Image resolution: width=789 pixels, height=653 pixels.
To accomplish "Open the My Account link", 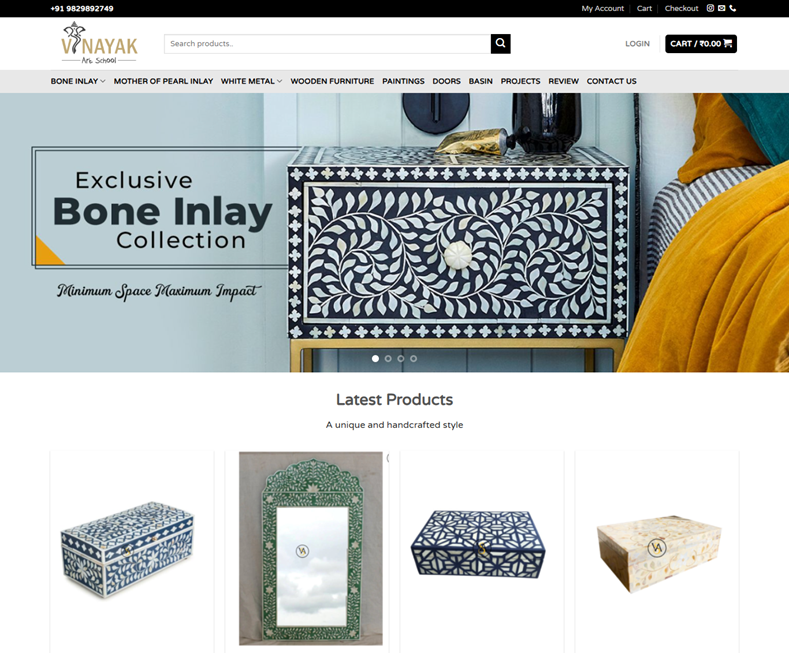I will point(602,8).
